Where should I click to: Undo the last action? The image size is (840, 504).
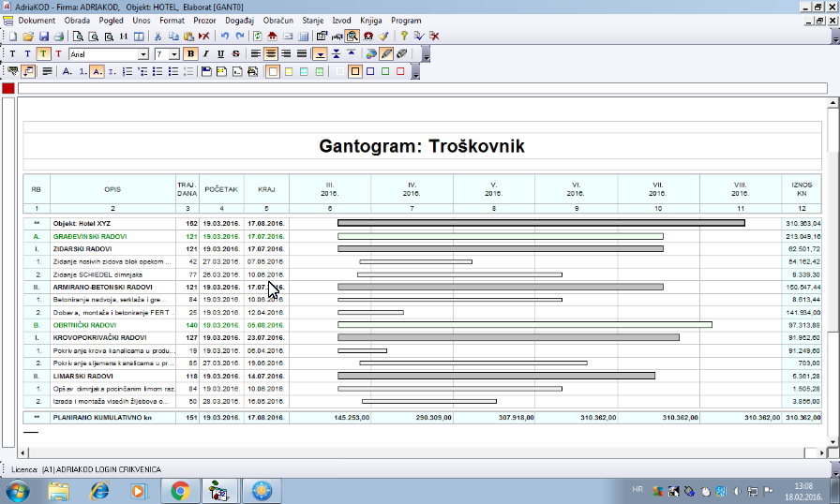tap(225, 37)
